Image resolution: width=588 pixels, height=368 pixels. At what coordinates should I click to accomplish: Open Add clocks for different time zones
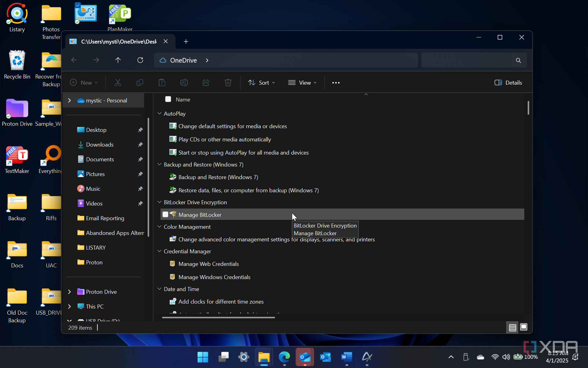(221, 301)
